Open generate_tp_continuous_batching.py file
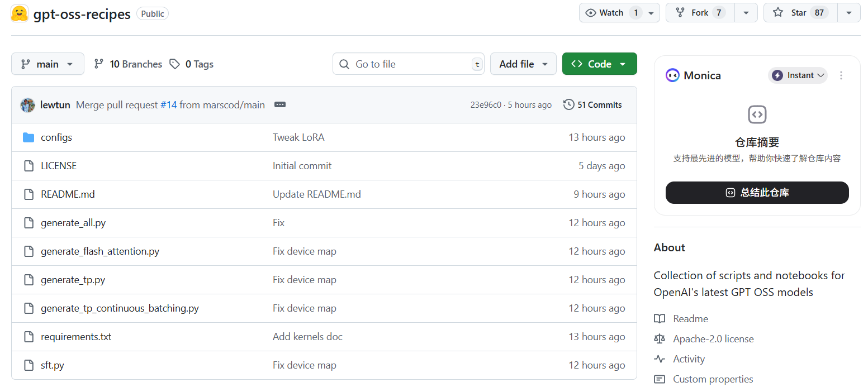 click(120, 308)
